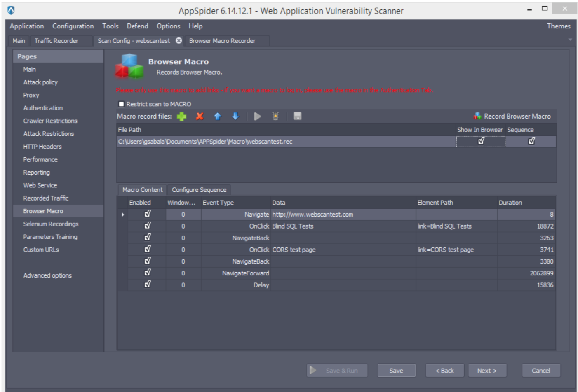Uncheck Enabled for the Delay event
Screen dimensions: 578x392
pos(147,285)
